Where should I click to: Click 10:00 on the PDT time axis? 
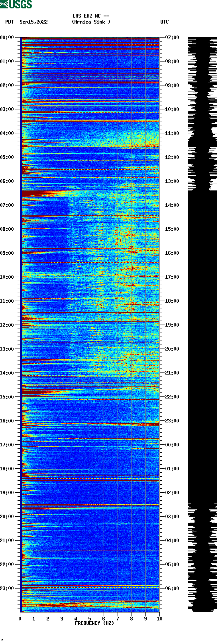7,277
